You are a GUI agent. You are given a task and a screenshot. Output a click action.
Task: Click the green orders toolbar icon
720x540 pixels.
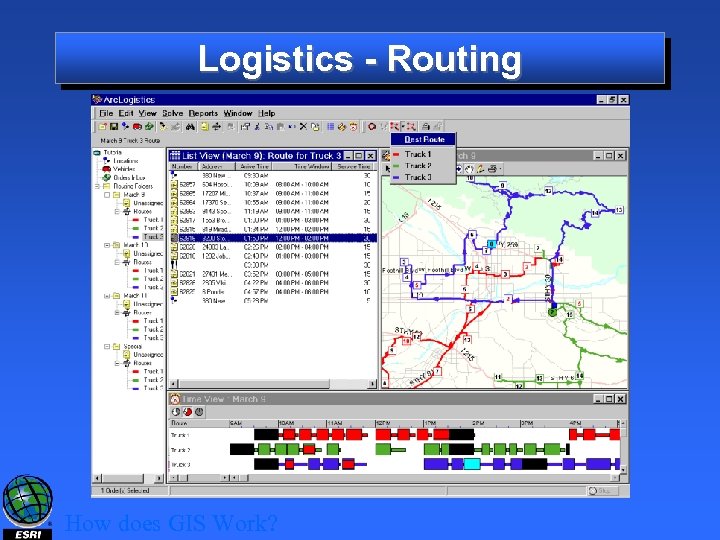149,126
